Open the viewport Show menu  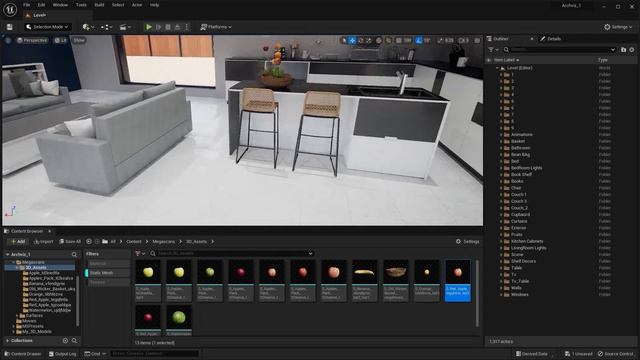point(79,40)
